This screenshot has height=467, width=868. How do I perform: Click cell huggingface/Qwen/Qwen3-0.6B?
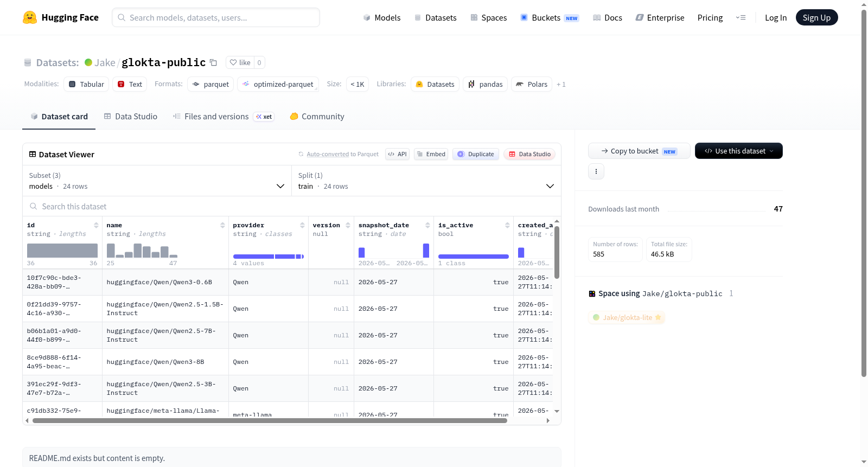pyautogui.click(x=165, y=282)
